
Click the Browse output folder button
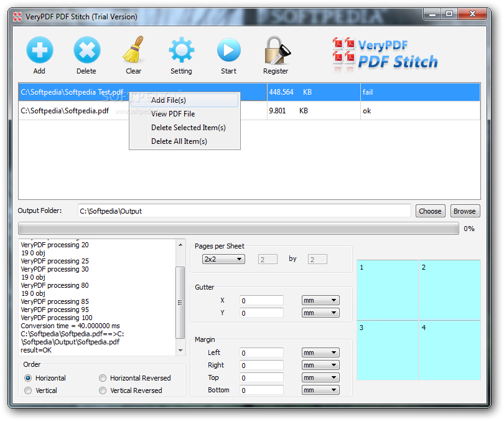pyautogui.click(x=465, y=211)
